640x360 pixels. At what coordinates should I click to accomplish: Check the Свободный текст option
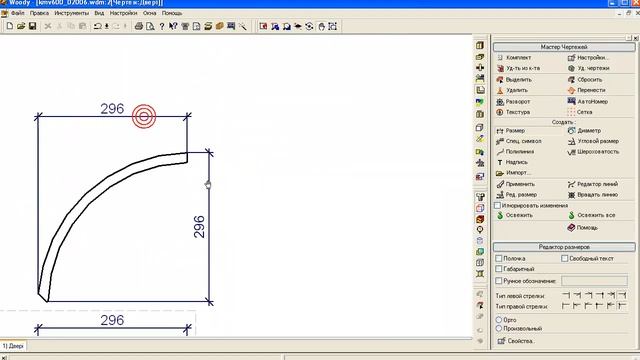pos(564,258)
